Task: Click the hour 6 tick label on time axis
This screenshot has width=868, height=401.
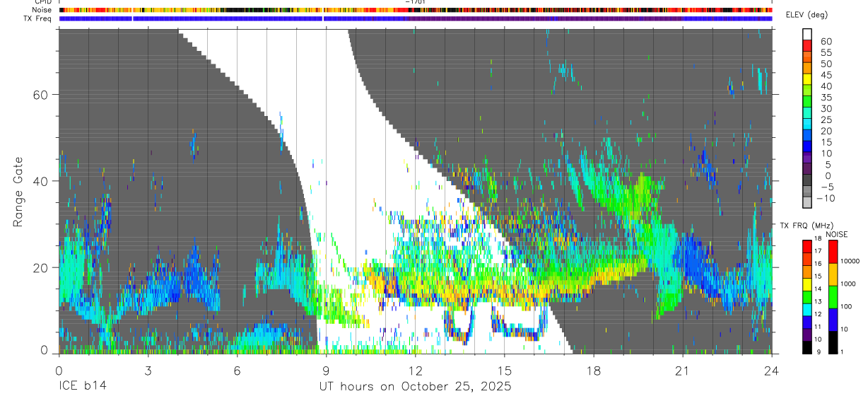Action: point(237,371)
